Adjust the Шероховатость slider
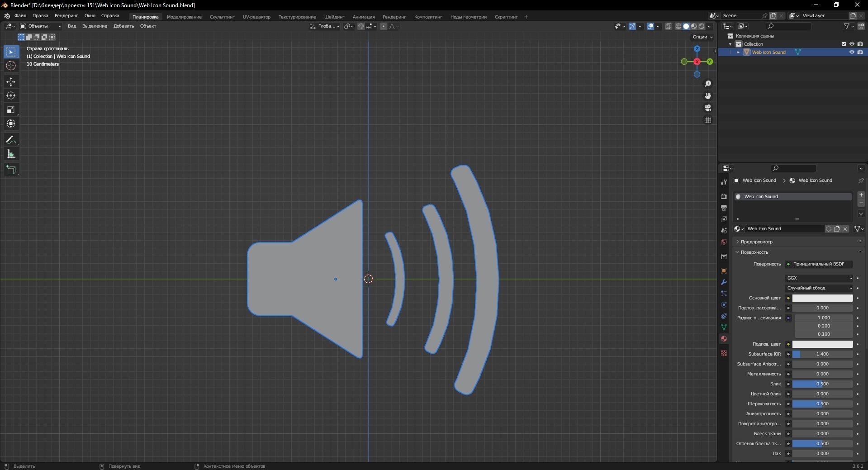Screen dimensions: 868x470 (x=822, y=404)
